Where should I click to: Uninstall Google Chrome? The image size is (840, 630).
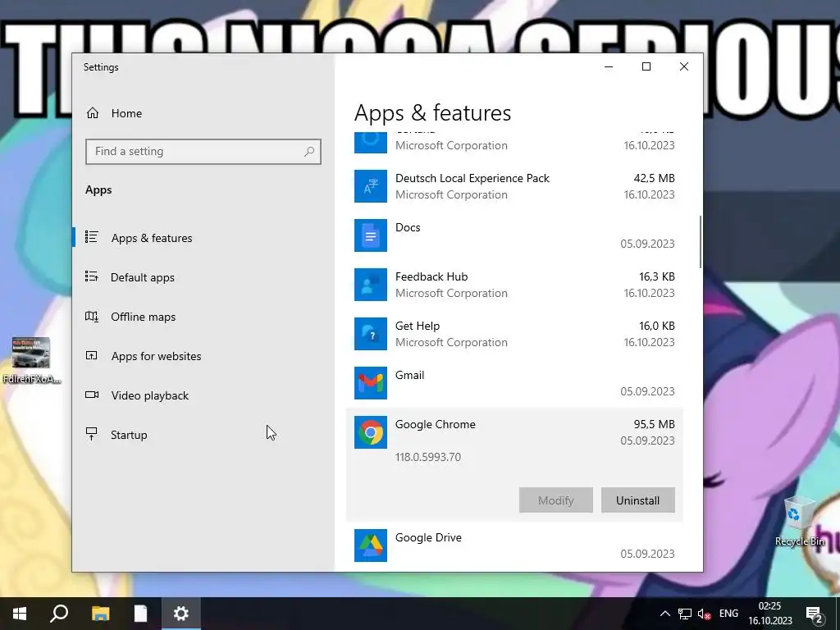pos(637,500)
